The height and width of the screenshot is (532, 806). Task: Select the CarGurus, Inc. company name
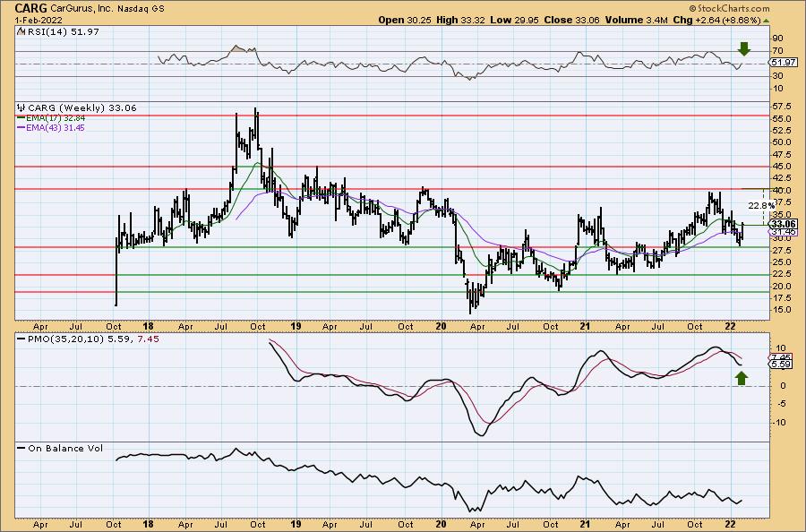[x=83, y=9]
